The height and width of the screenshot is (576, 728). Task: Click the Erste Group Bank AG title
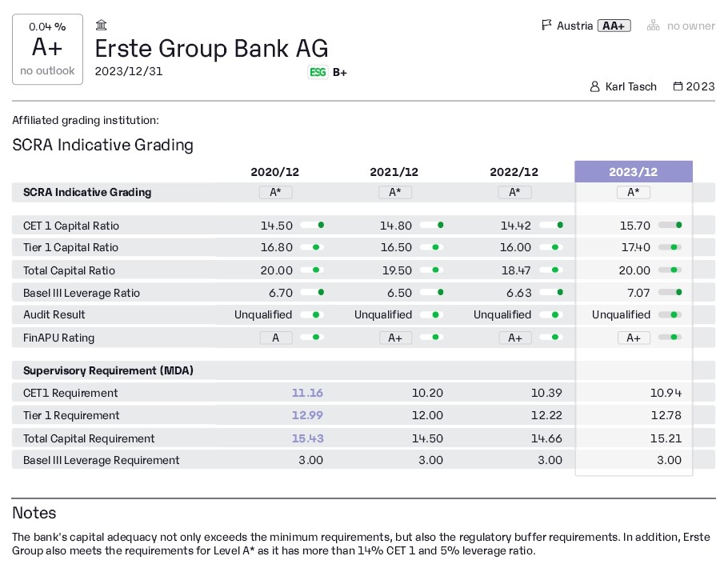[211, 48]
